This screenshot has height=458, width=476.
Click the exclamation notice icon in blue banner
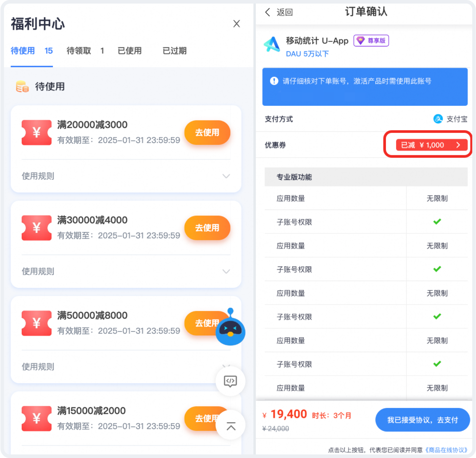coord(274,81)
